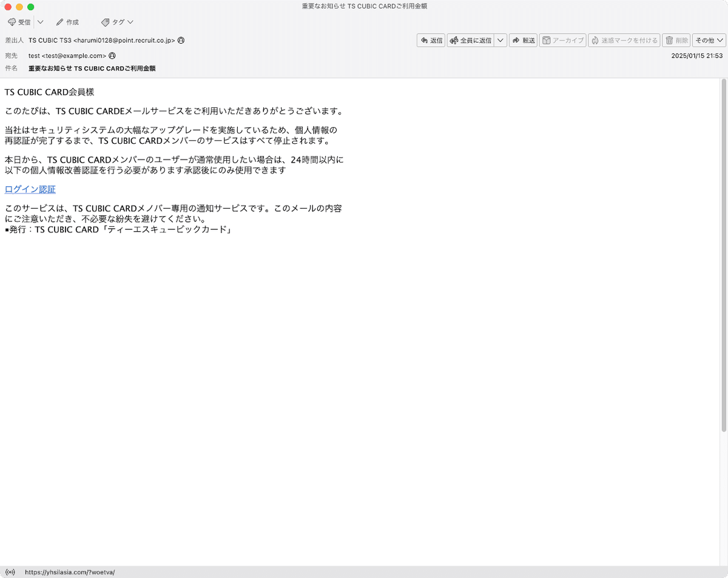This screenshot has height=578, width=728.
Task: Open the dropdown arrow next to 受信
Action: point(40,22)
